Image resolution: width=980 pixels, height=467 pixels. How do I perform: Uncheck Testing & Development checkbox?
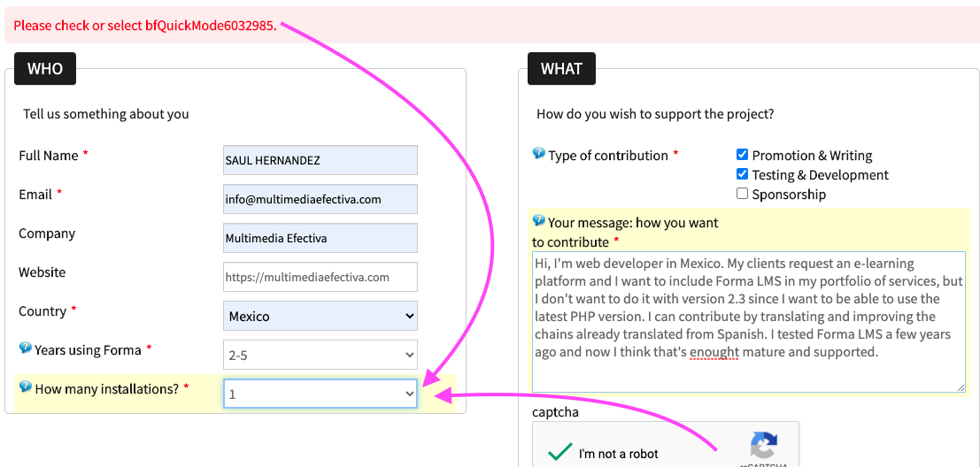coord(742,174)
